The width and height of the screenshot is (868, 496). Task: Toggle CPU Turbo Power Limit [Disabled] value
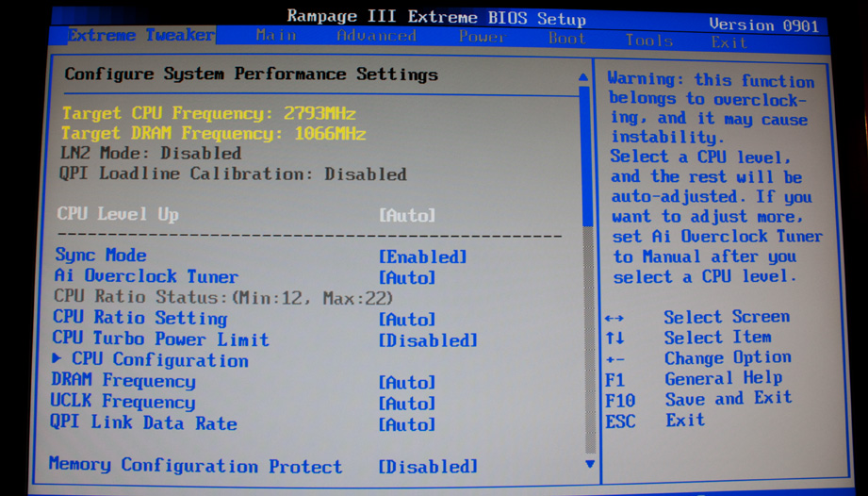pyautogui.click(x=427, y=339)
